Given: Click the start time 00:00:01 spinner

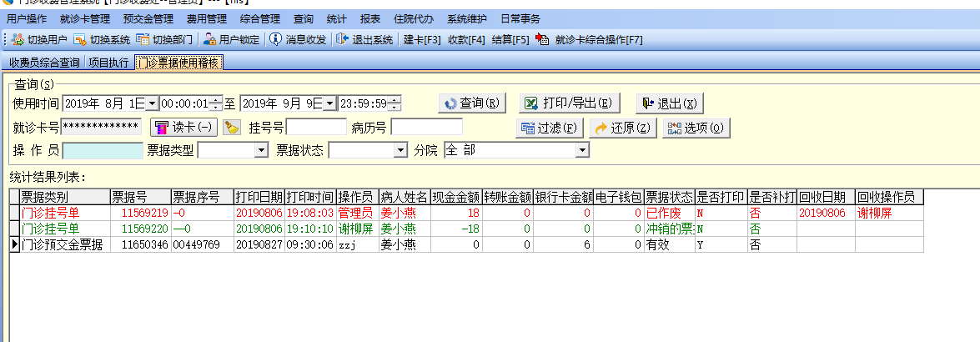Looking at the screenshot, I should tap(216, 103).
